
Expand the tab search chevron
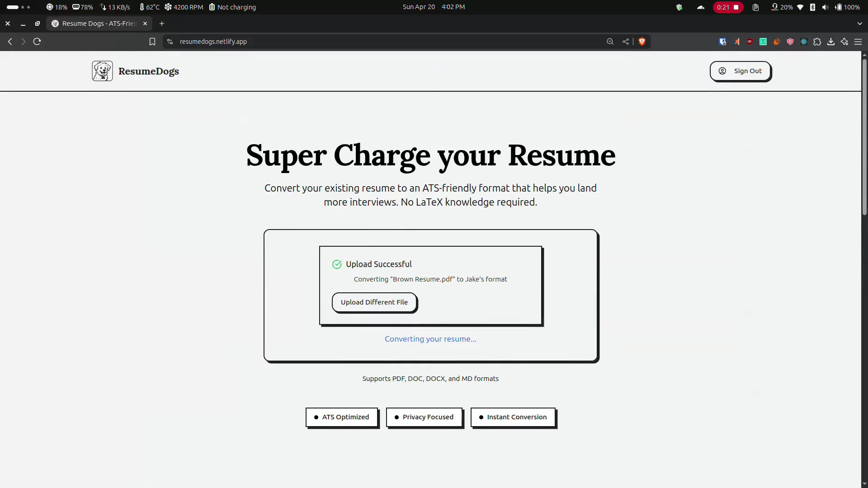[859, 23]
